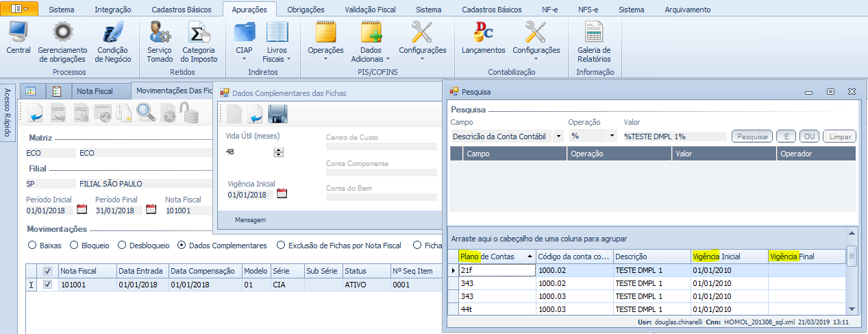This screenshot has height=334, width=868.
Task: Click Lançamentos in the Contabilização group
Action: point(483,32)
